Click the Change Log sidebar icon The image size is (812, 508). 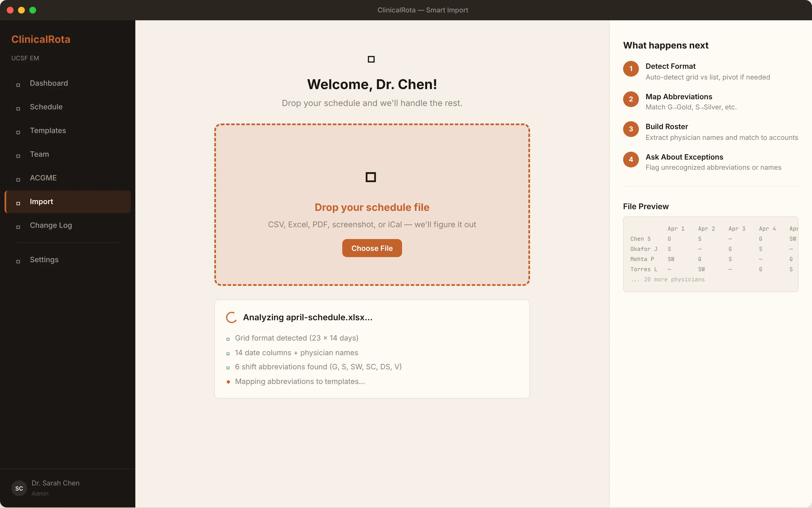pyautogui.click(x=18, y=227)
